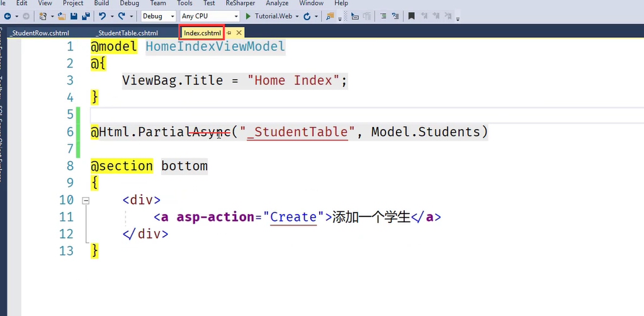Click the Save All icon
The image size is (644, 316).
[84, 16]
